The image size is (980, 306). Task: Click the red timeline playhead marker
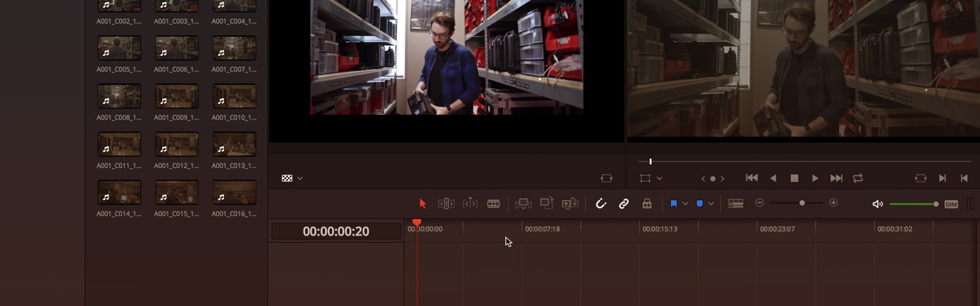coord(417,222)
